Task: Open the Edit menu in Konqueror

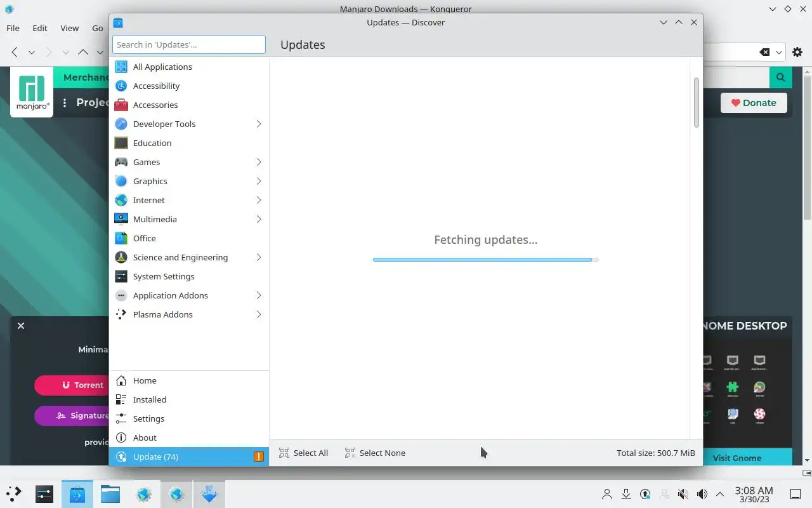Action: click(x=40, y=28)
